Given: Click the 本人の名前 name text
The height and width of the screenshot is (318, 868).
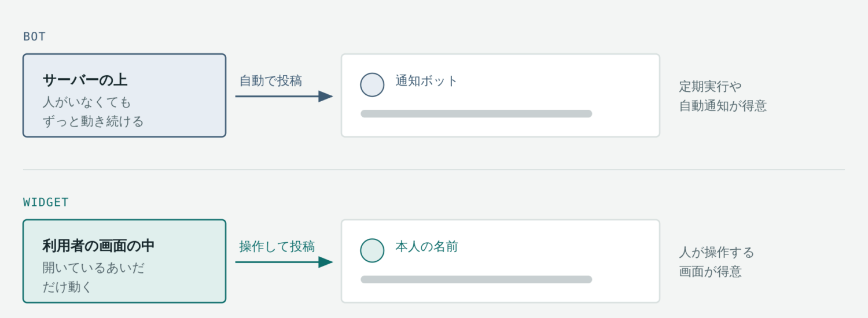Looking at the screenshot, I should point(426,247).
